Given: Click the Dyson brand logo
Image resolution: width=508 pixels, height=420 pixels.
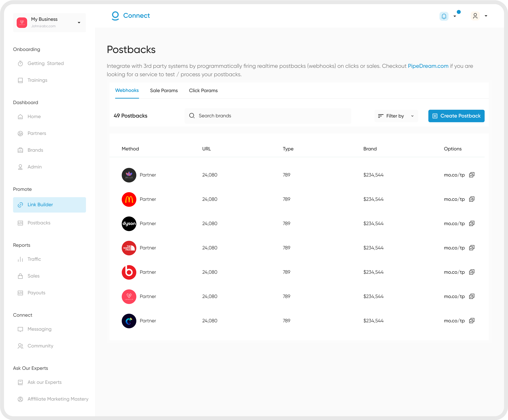Looking at the screenshot, I should point(129,224).
